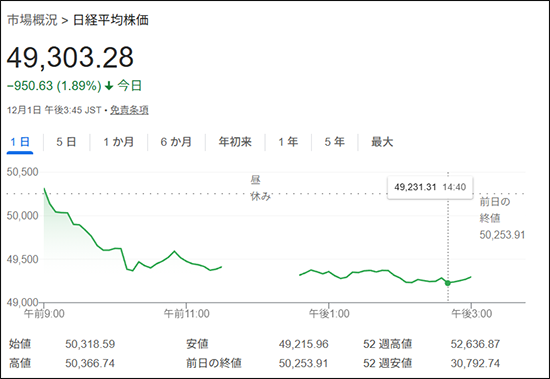Click the chart-side value 50,253.91 beside the chart
The height and width of the screenshot is (379, 550).
pyautogui.click(x=502, y=235)
